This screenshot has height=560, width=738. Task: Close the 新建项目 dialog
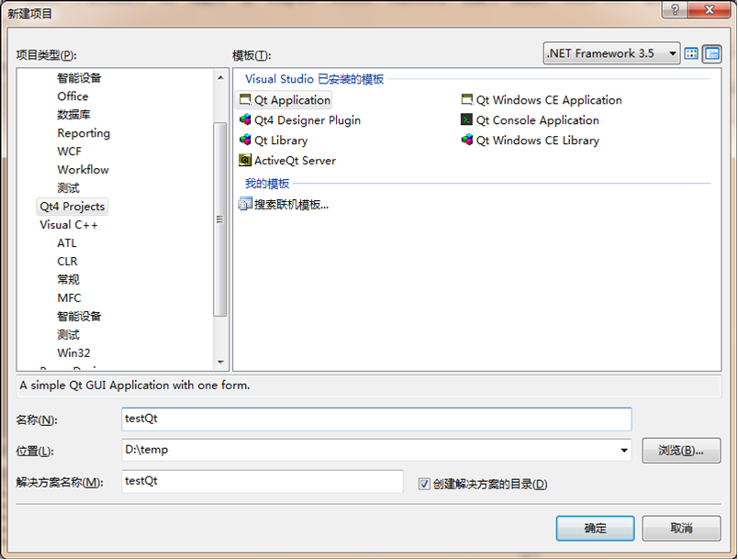click(710, 9)
